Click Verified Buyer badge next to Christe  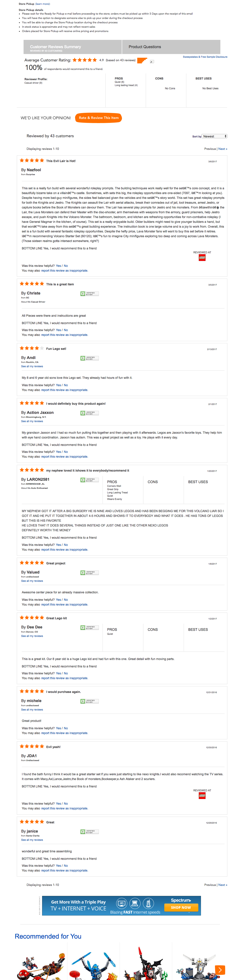[x=89, y=294]
